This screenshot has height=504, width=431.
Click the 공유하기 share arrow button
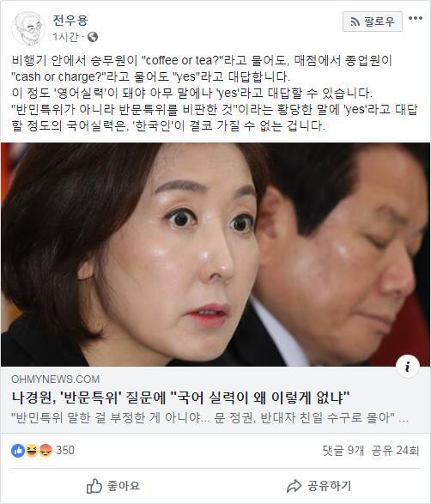(319, 486)
